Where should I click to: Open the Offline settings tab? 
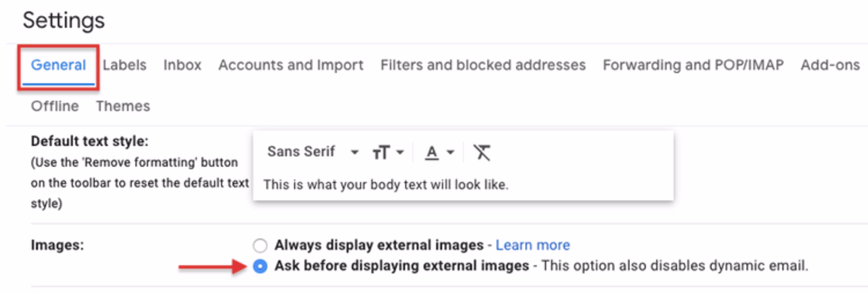pyautogui.click(x=55, y=106)
